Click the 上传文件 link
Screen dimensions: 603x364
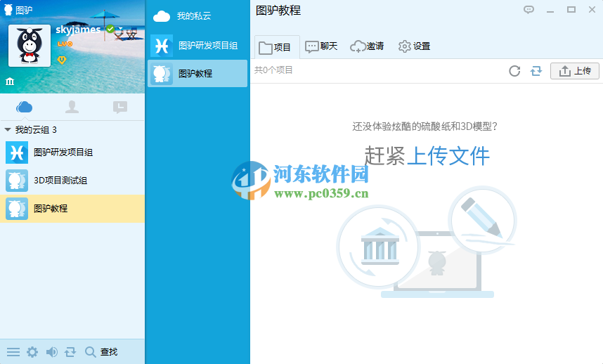click(x=448, y=156)
